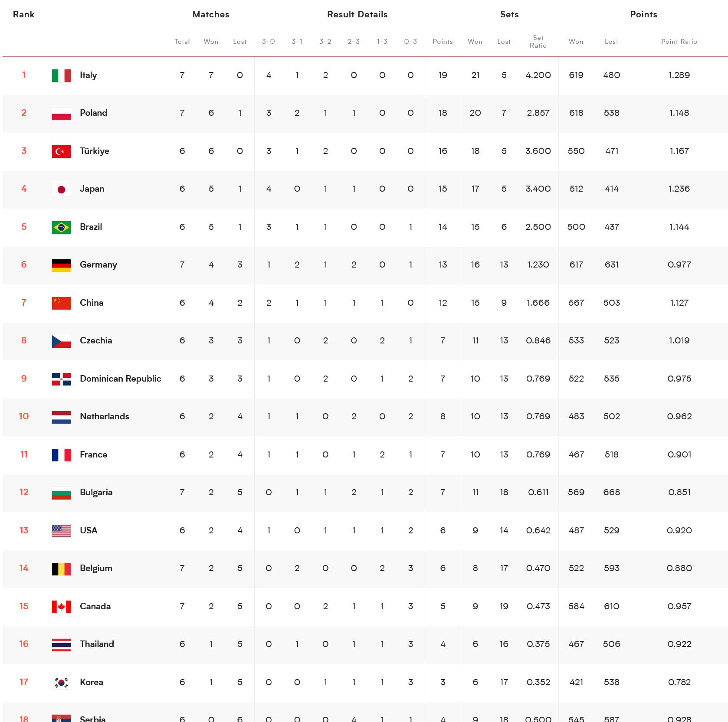Select the Türkiye flag icon
This screenshot has width=728, height=722.
61,151
